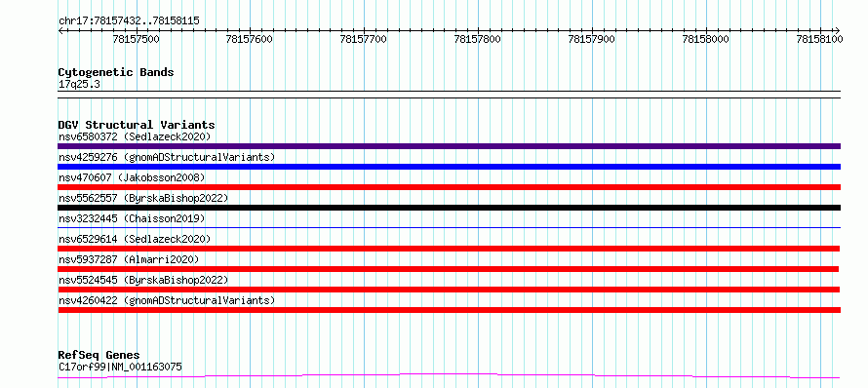Open the DGV Structural Variants track title
This screenshot has width=868, height=388.
pos(137,125)
